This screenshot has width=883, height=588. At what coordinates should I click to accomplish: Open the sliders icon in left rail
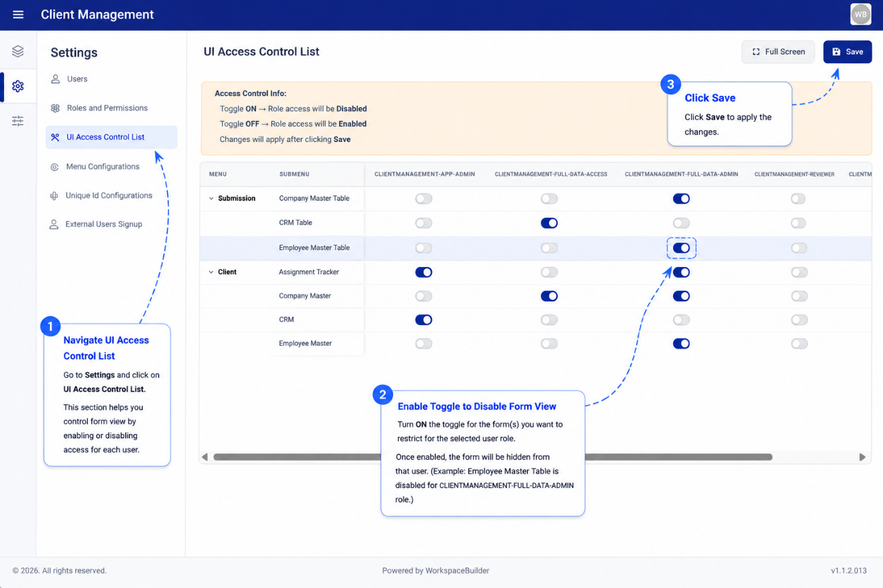pyautogui.click(x=18, y=121)
